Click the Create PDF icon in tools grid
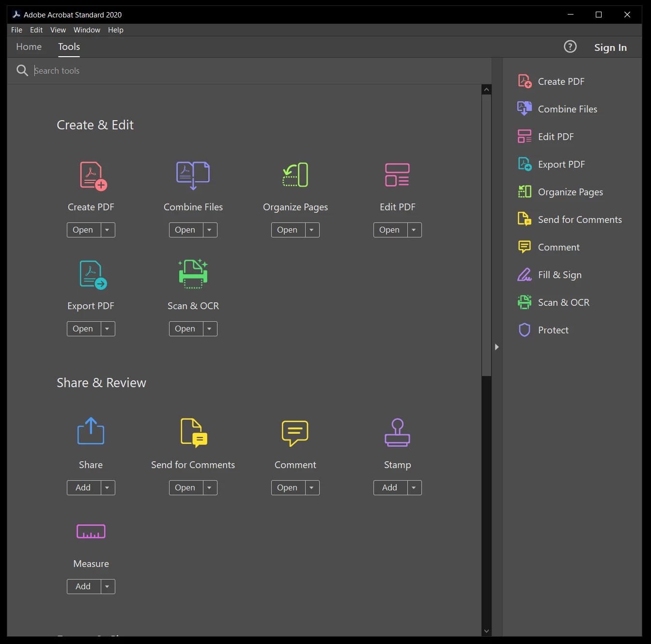Screen dimensions: 651x644 (x=93, y=176)
